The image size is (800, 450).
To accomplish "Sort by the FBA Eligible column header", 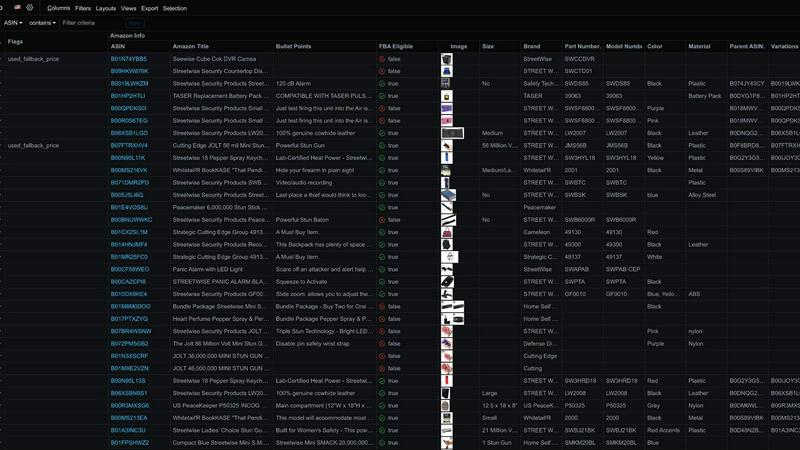I will click(x=395, y=46).
